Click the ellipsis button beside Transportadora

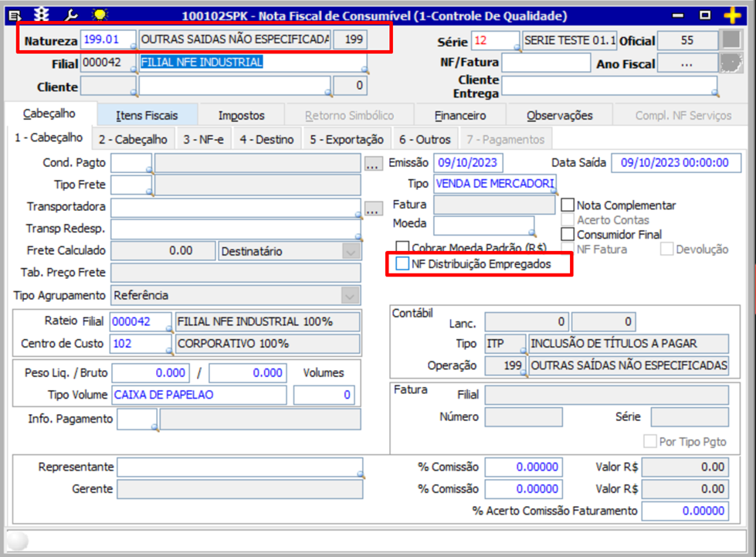tap(372, 209)
